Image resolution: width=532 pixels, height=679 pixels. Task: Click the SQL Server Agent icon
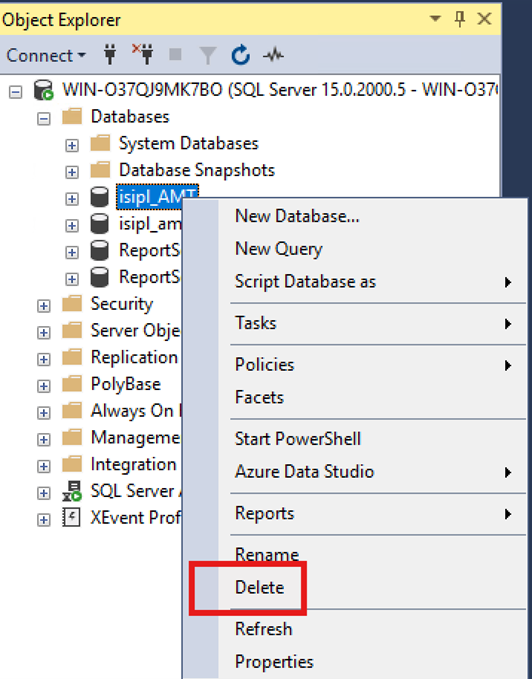(x=72, y=491)
